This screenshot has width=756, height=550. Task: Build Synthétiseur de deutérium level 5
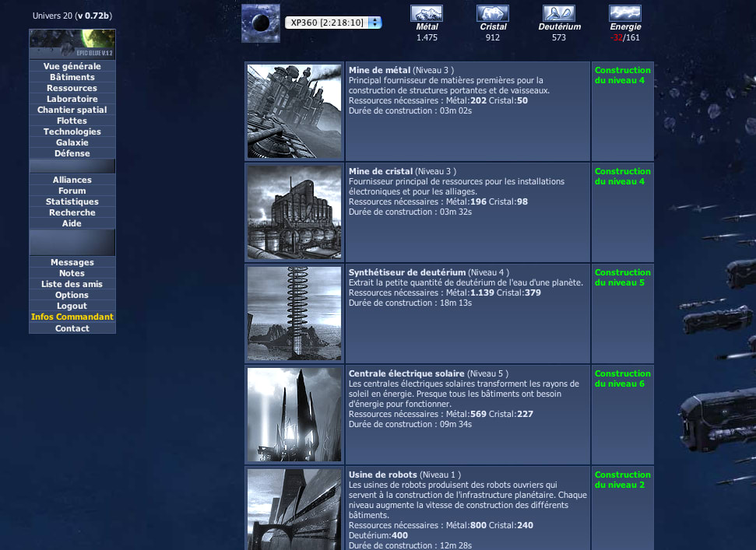[x=622, y=278]
